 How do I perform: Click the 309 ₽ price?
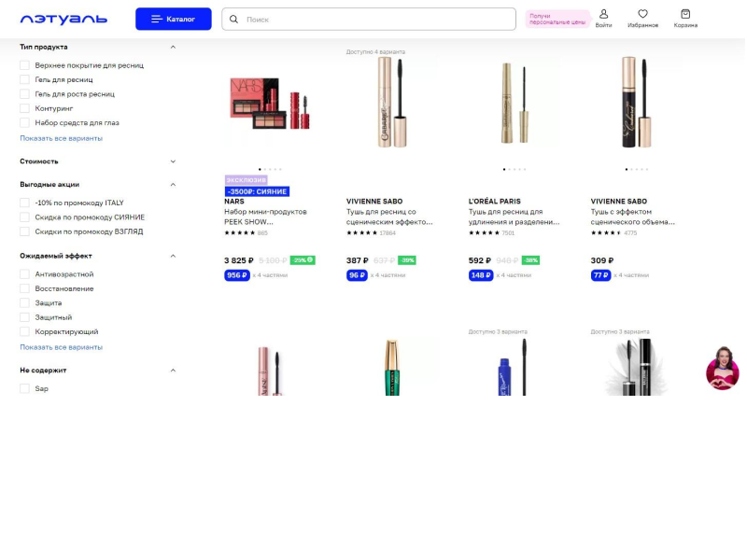[602, 260]
